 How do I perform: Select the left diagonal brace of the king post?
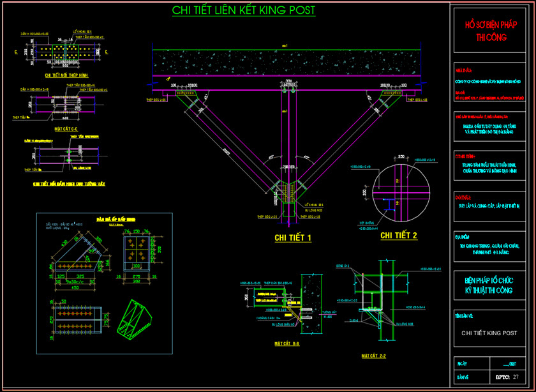[233, 140]
